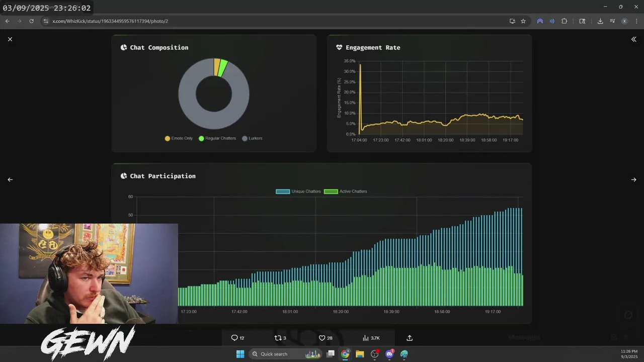Repost the tweet with retweet icon
Image resolution: width=644 pixels, height=362 pixels.
coord(280,338)
